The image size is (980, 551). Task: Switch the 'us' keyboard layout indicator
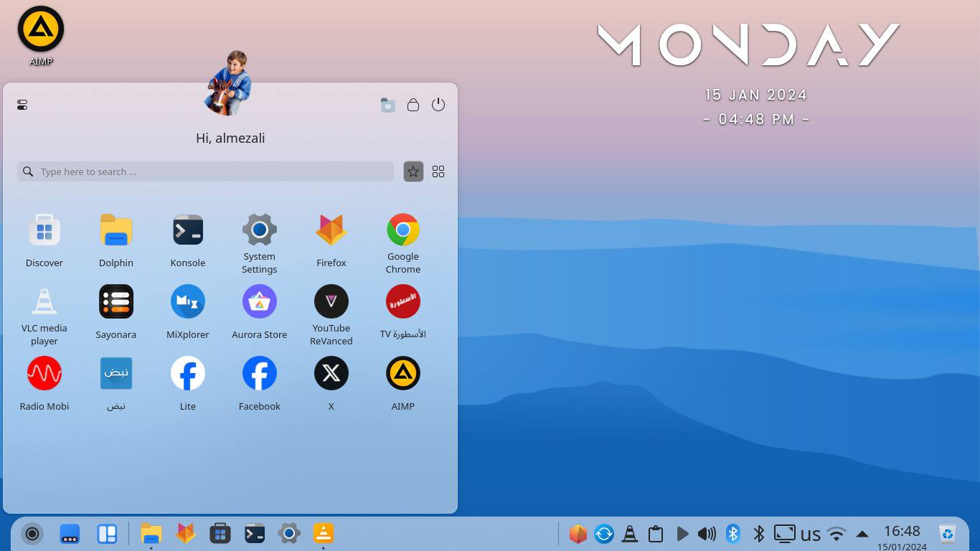[x=811, y=534]
